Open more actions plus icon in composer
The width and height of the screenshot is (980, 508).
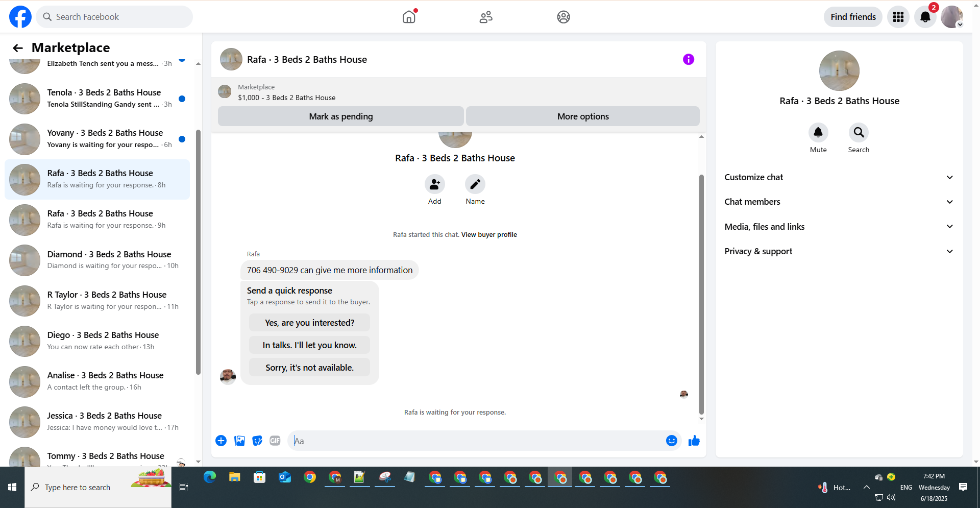click(221, 441)
